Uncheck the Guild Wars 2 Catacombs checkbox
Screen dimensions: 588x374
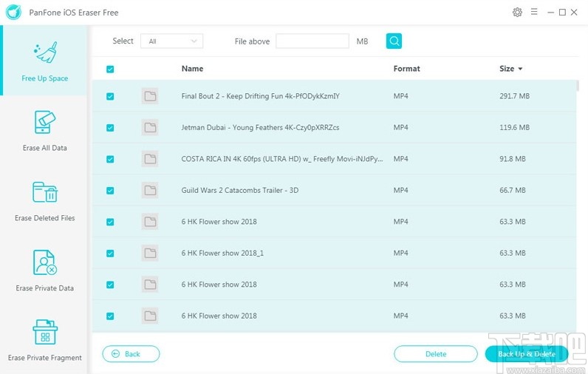coord(110,190)
